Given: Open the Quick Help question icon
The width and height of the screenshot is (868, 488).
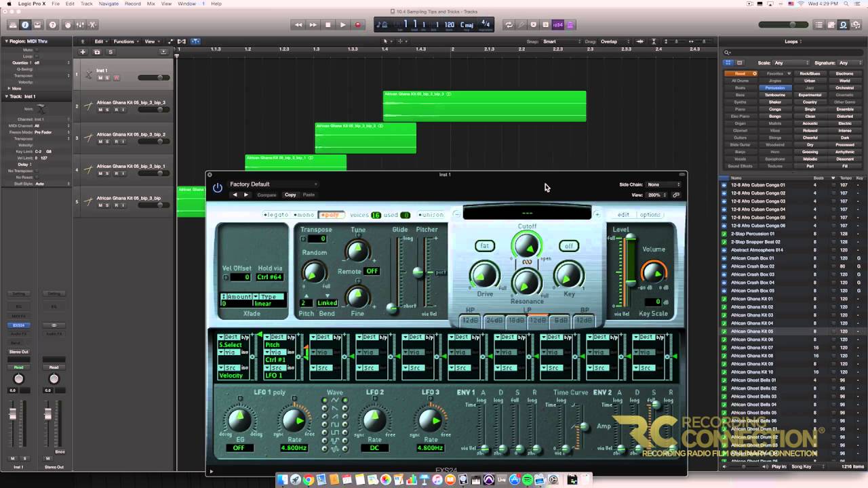Looking at the screenshot, I should tap(52, 25).
